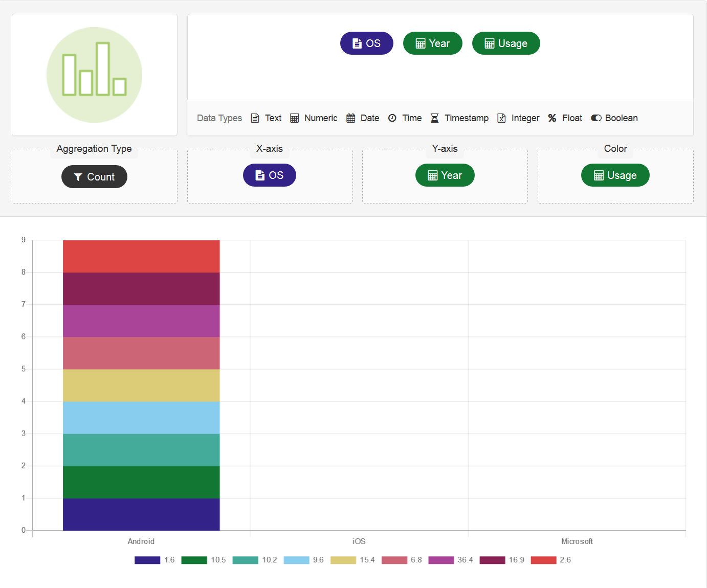This screenshot has height=588, width=707.
Task: Click the X-axis heading label
Action: (x=270, y=149)
